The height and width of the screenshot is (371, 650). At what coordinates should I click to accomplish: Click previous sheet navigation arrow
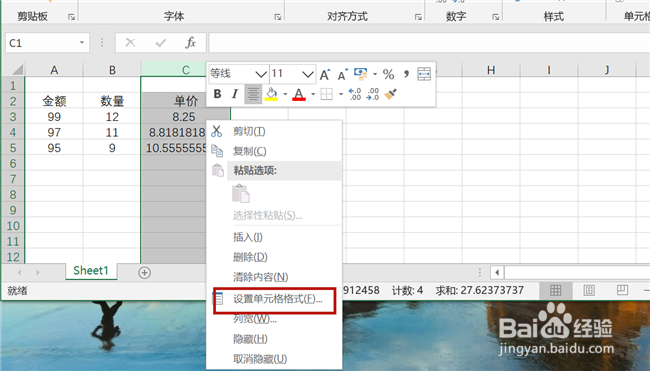pyautogui.click(x=19, y=272)
